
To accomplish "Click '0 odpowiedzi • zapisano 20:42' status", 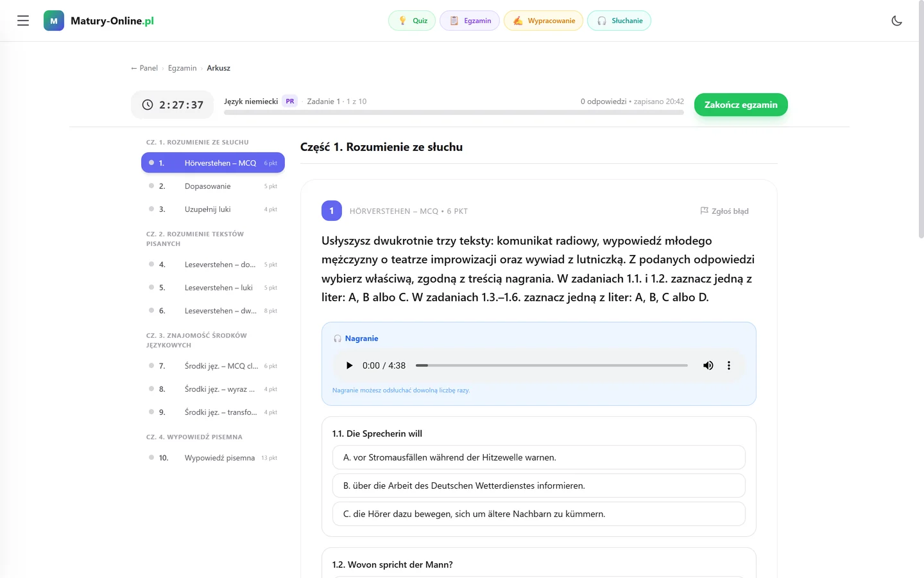I will tap(632, 101).
